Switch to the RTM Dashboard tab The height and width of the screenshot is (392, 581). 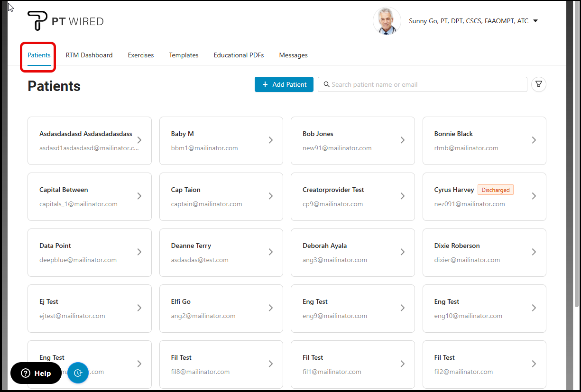point(89,55)
